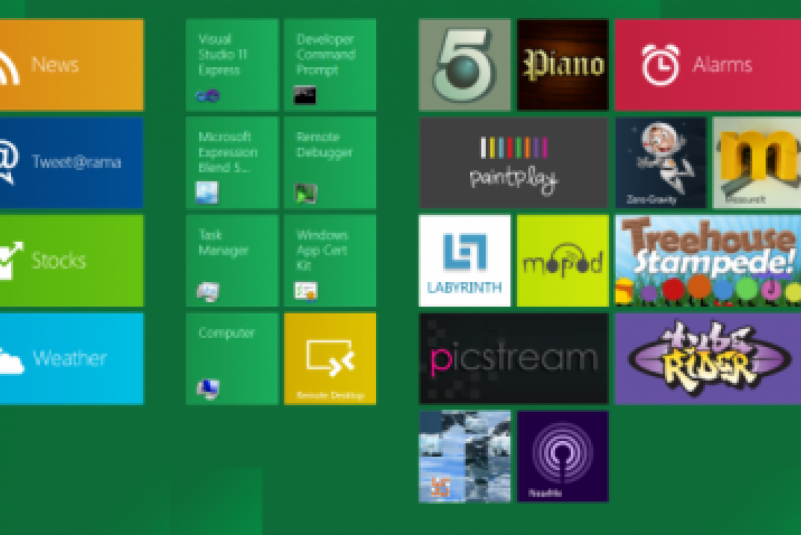Open the Weather tile
The height and width of the screenshot is (535, 801).
click(x=72, y=359)
